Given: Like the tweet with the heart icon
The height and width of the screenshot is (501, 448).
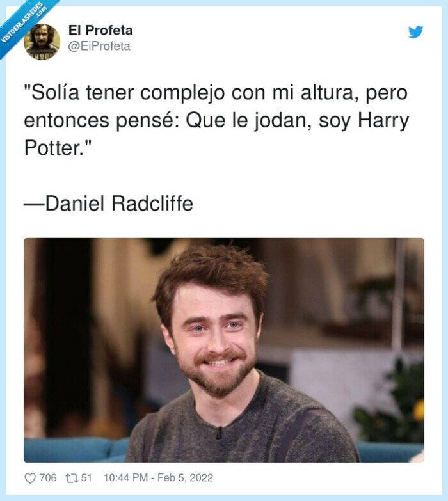Looking at the screenshot, I should click(x=30, y=479).
